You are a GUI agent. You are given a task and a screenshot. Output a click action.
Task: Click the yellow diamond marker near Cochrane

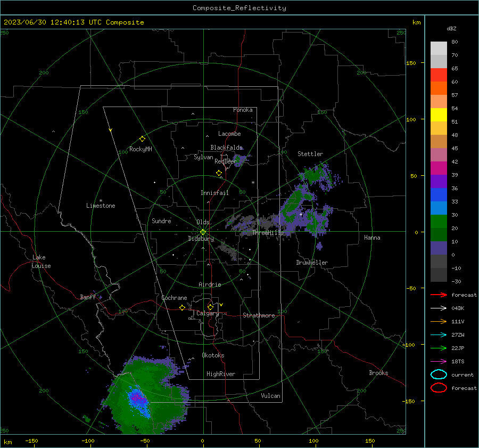(x=182, y=307)
